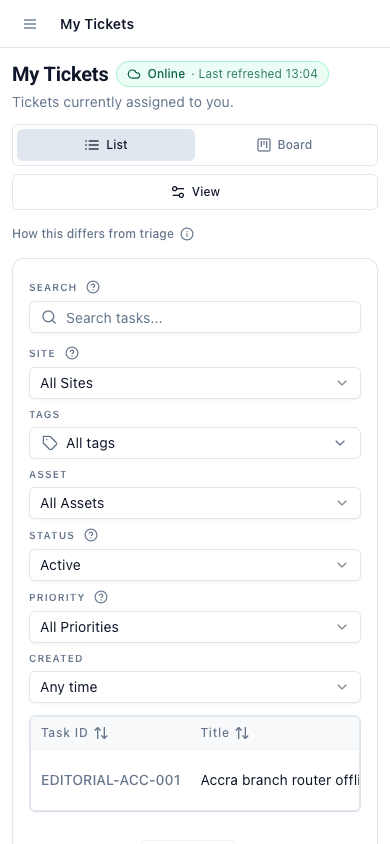
Task: Open the Any time created dropdown
Action: (195, 687)
